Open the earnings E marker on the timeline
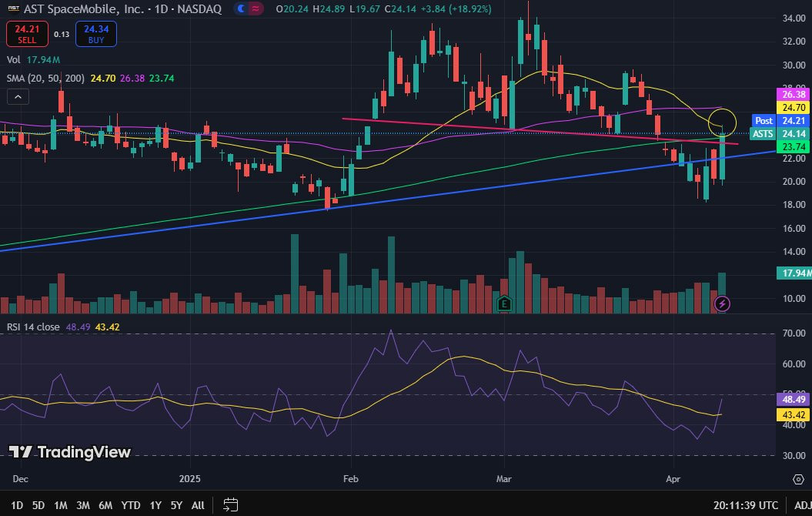 click(504, 303)
